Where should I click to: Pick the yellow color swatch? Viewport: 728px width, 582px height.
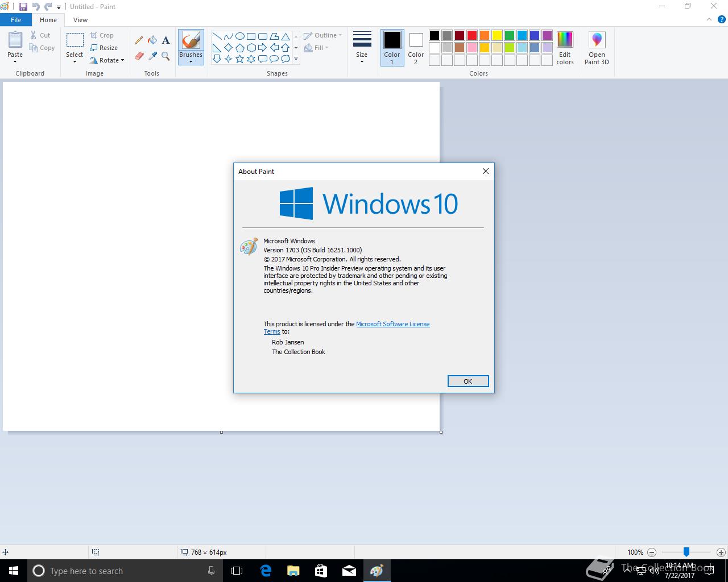tap(497, 35)
